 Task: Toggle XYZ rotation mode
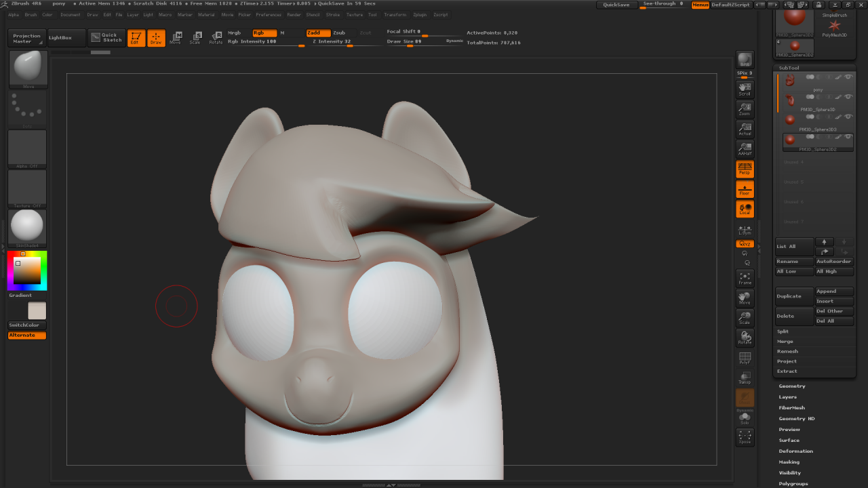(745, 244)
